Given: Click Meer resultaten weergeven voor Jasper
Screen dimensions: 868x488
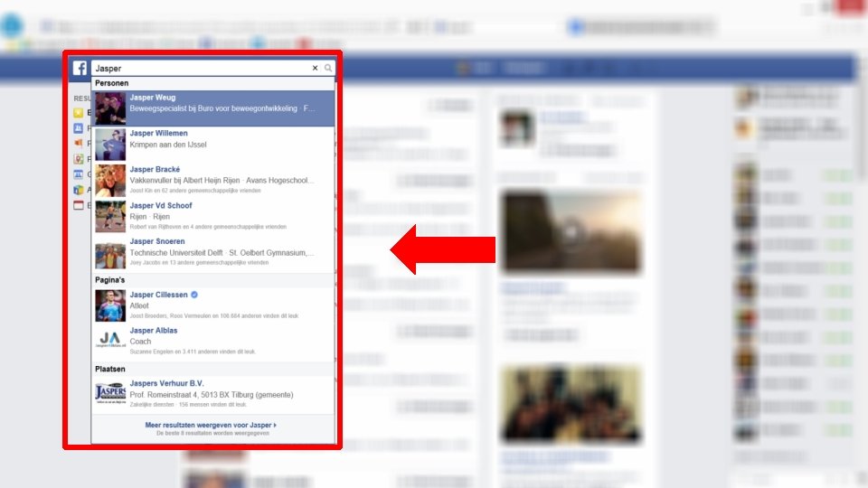Looking at the screenshot, I should click(x=211, y=425).
